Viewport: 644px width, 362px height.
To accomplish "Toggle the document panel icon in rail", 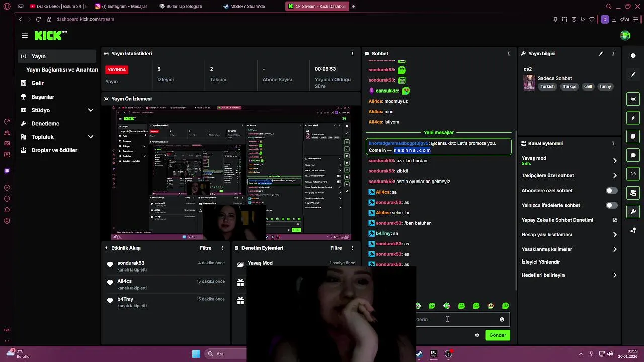I will [x=633, y=136].
